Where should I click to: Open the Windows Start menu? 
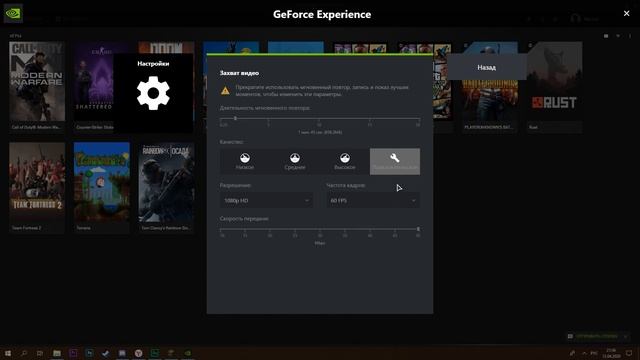[x=7, y=353]
